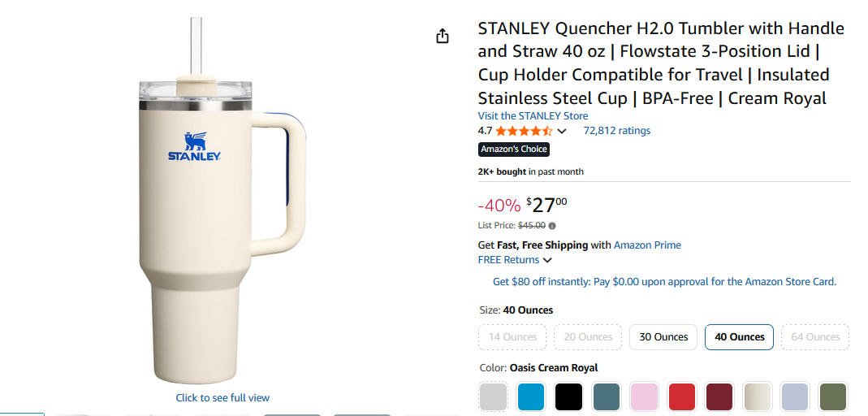This screenshot has width=868, height=416.
Task: Choose the 64 Ounces size
Action: tap(815, 337)
